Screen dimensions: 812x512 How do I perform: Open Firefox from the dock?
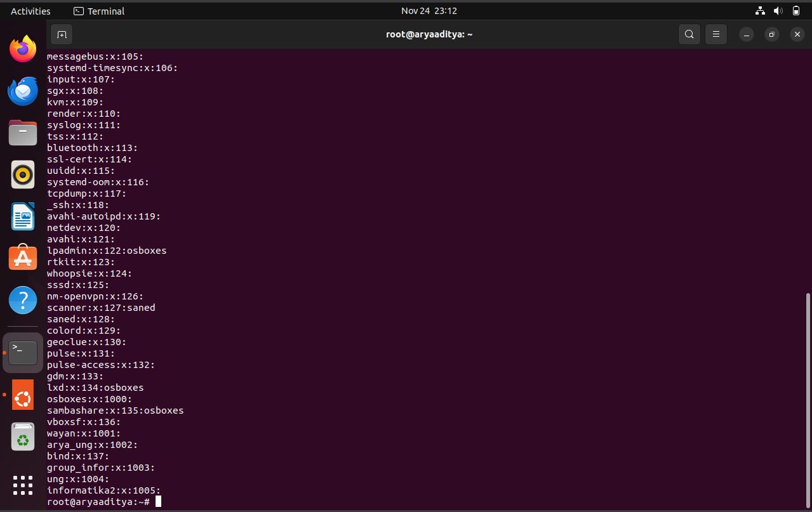click(x=23, y=49)
